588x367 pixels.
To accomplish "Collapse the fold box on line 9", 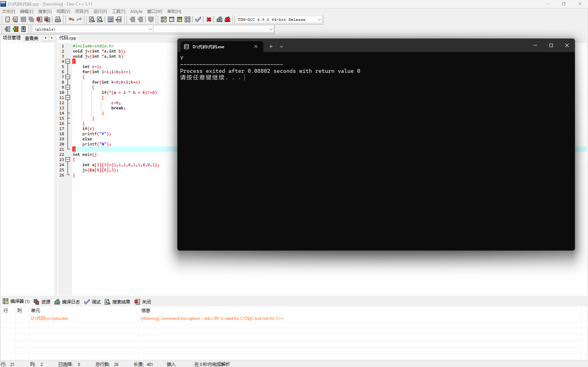I will (x=68, y=87).
